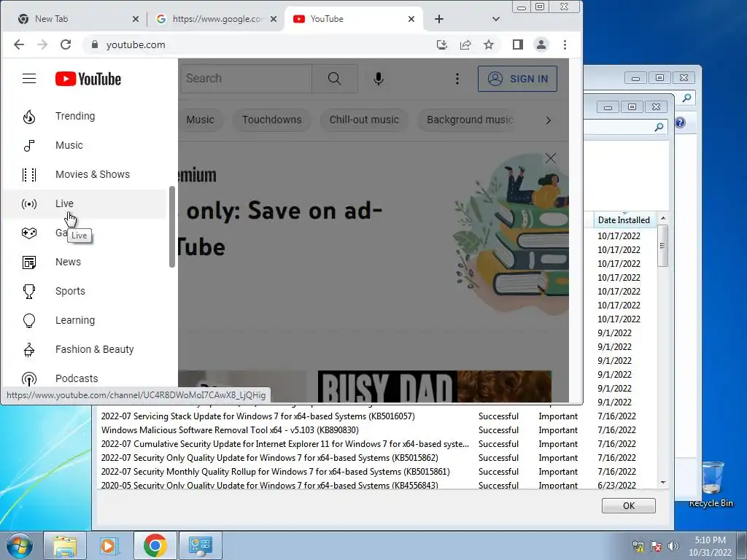The height and width of the screenshot is (560, 747).
Task: Open Windows Media Player from taskbar
Action: (109, 545)
